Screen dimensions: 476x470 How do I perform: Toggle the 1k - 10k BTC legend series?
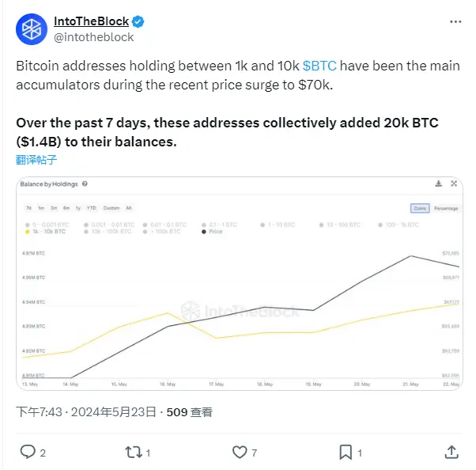point(47,232)
